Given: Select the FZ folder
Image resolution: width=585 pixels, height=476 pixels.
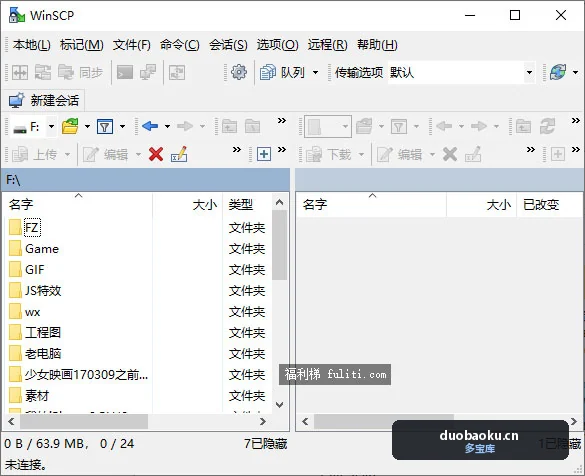Looking at the screenshot, I should 32,228.
